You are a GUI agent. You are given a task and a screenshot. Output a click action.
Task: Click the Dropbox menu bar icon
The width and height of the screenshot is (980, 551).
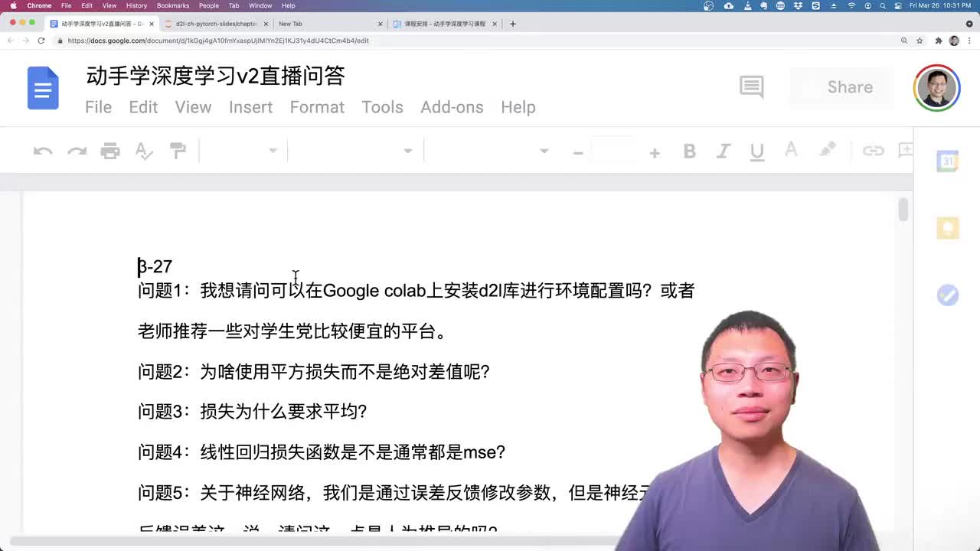(x=799, y=5)
